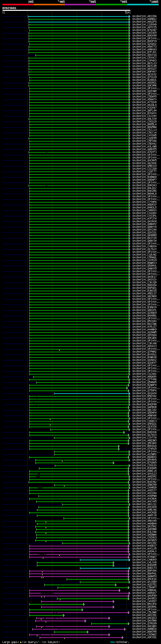The height and width of the screenshot is (644, 161).
Task: Click the query end position 514
Action: click(127, 12)
